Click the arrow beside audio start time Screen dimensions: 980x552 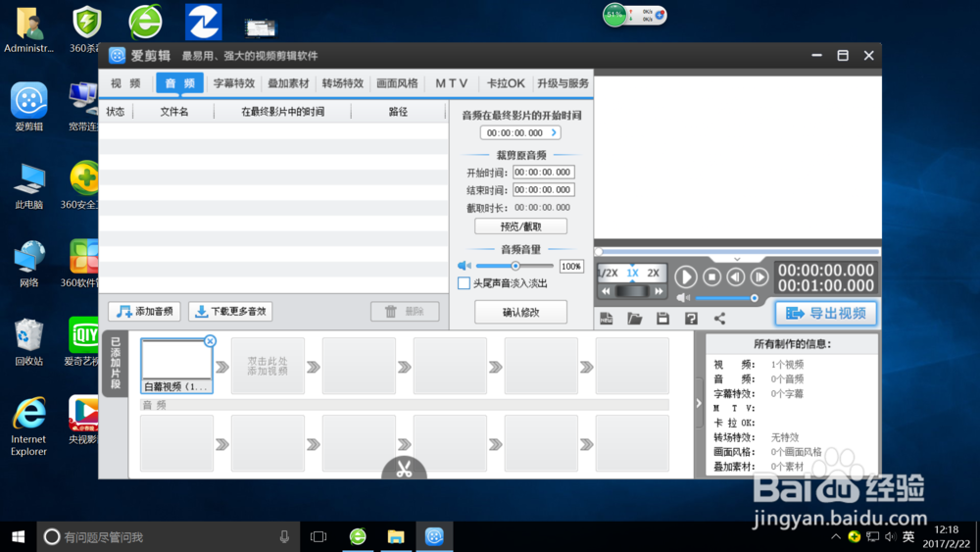coord(554,132)
